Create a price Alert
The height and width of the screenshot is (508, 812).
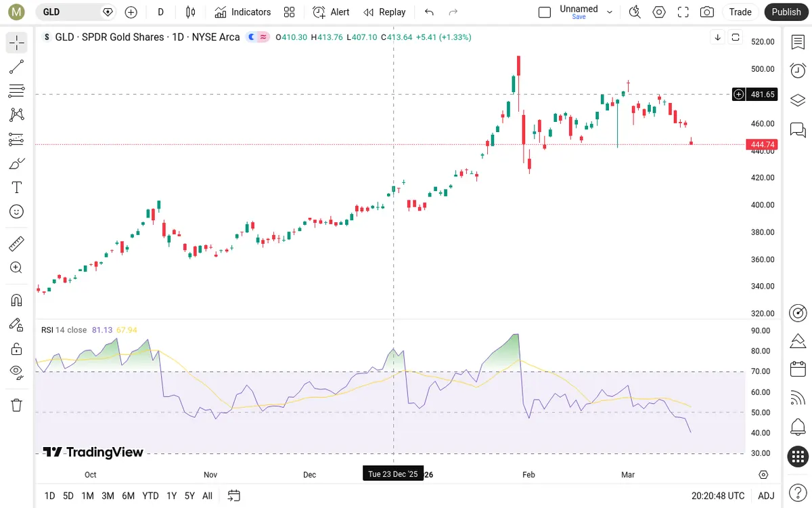tap(332, 12)
